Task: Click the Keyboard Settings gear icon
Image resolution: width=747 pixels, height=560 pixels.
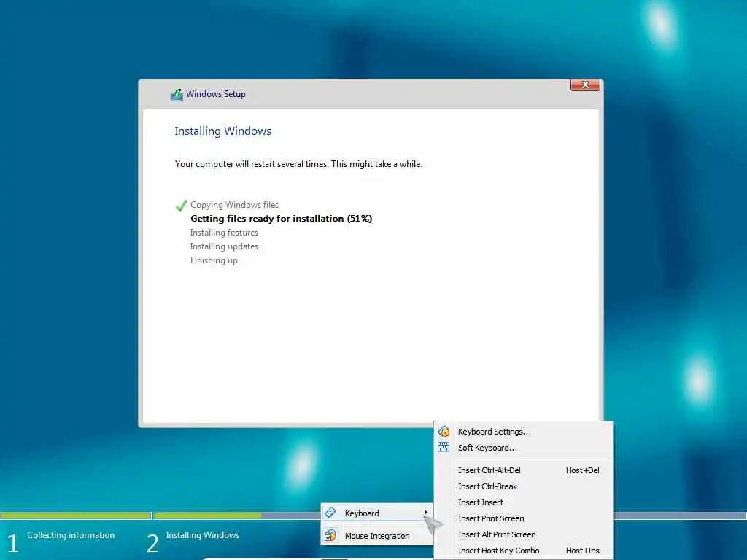Action: coord(444,432)
